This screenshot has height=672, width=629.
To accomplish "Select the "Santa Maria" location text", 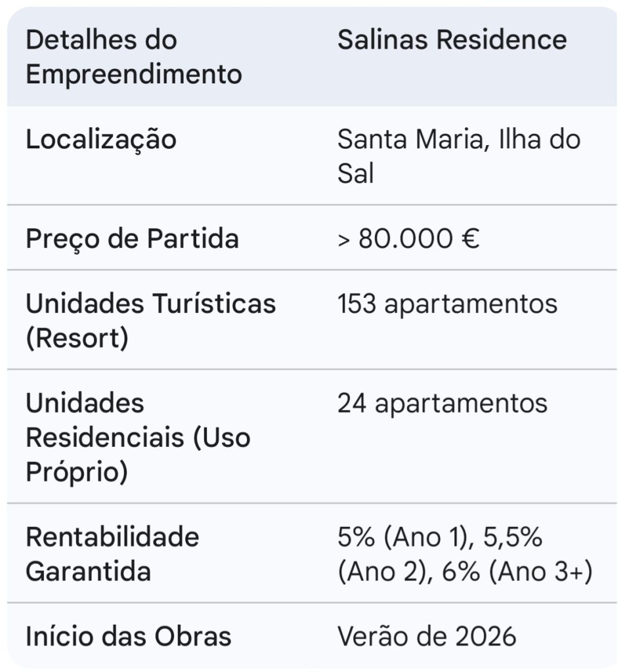I will click(408, 140).
